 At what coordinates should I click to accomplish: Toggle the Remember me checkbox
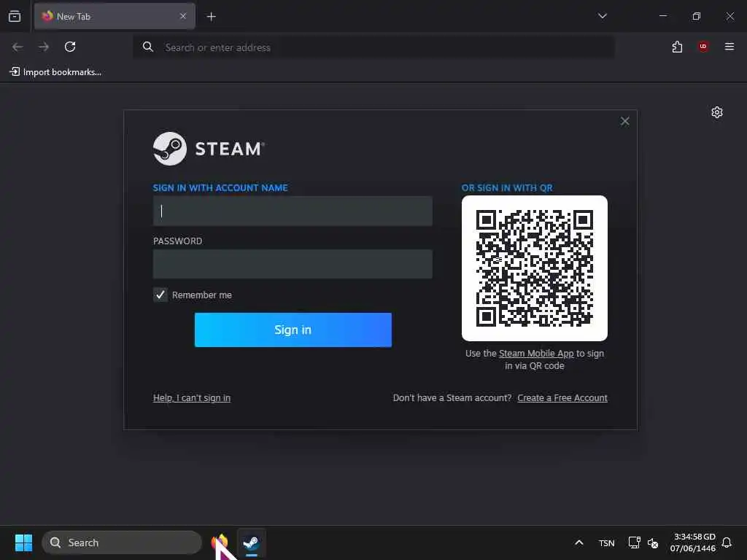[x=160, y=295]
